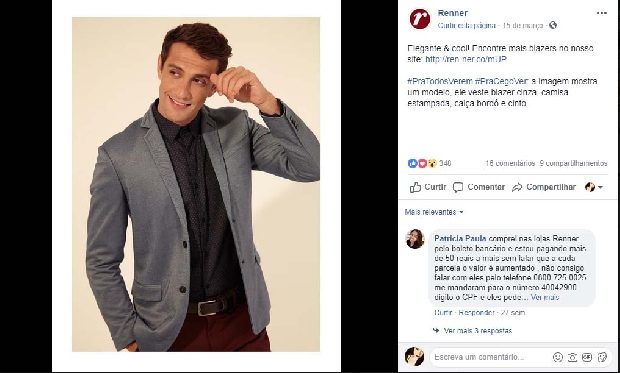
Task: Click in the Escreva um comentário field
Action: pos(490,357)
